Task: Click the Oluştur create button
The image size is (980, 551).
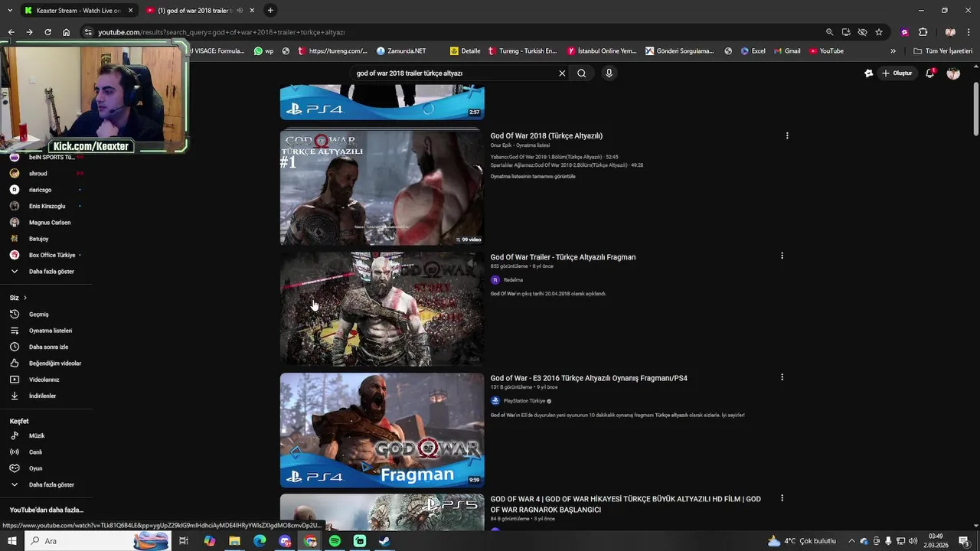Action: tap(897, 73)
